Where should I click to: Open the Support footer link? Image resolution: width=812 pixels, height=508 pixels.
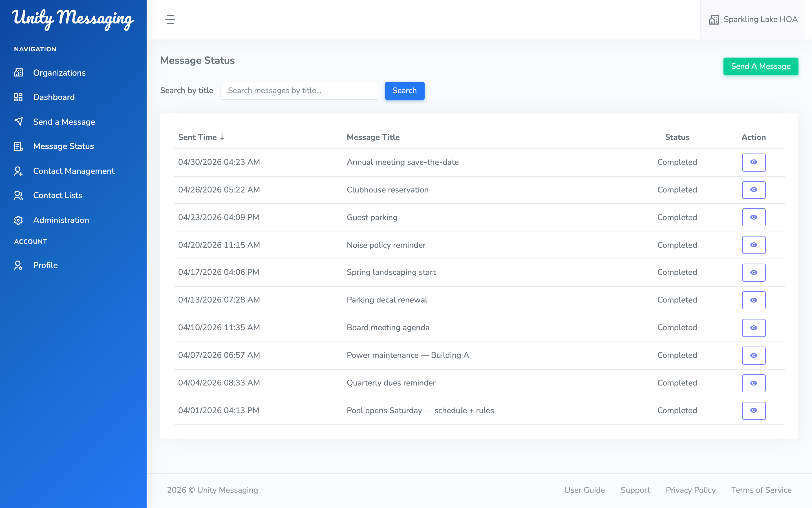pyautogui.click(x=635, y=490)
